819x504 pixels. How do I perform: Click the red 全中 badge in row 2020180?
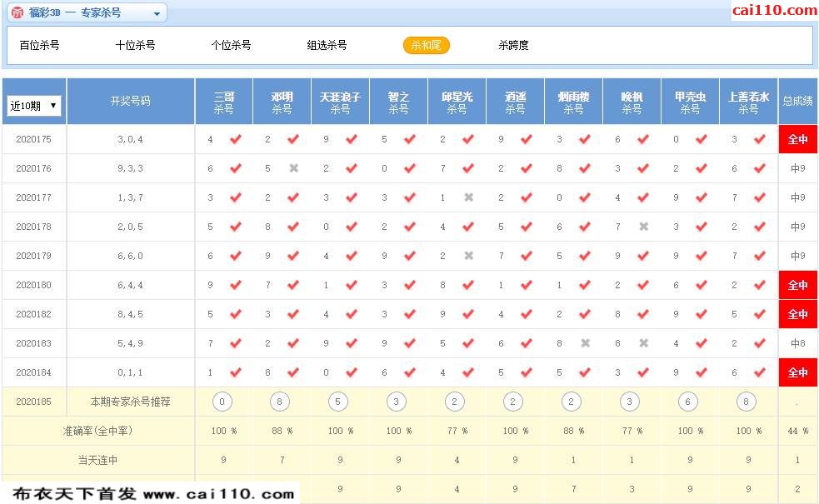pyautogui.click(x=798, y=285)
